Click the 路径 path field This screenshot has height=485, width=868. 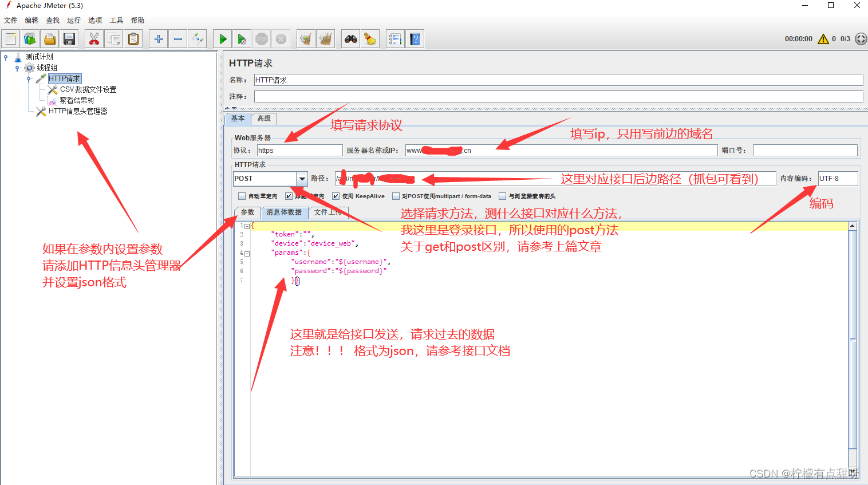coord(555,179)
